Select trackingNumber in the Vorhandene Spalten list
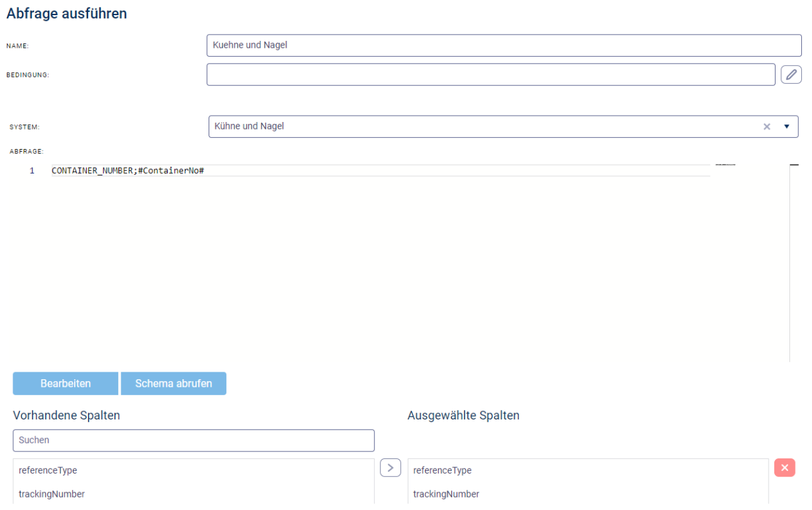Viewport: 812px width, 510px height. [x=52, y=494]
